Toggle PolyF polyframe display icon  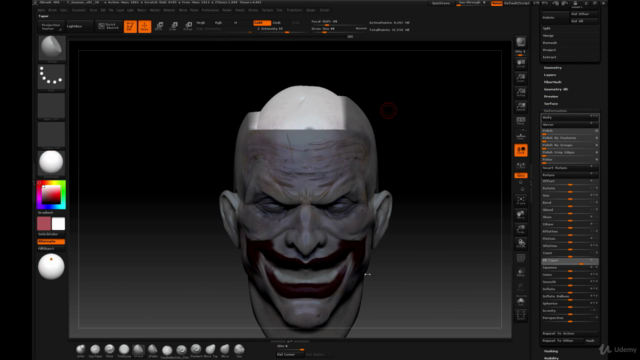click(x=521, y=258)
